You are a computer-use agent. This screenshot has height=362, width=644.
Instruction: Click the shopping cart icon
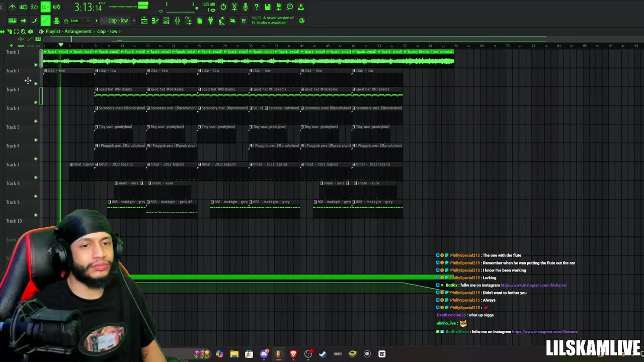(244, 21)
